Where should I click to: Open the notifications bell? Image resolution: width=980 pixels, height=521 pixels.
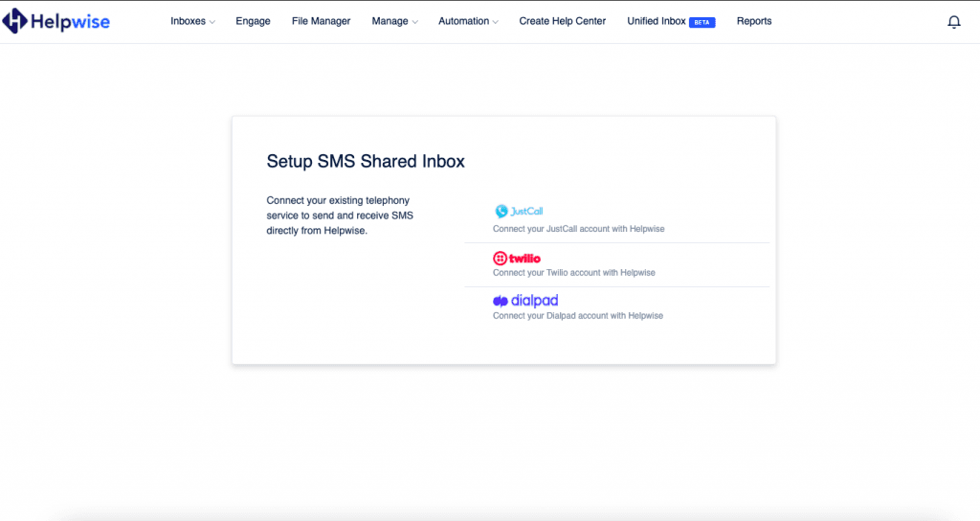pos(953,22)
